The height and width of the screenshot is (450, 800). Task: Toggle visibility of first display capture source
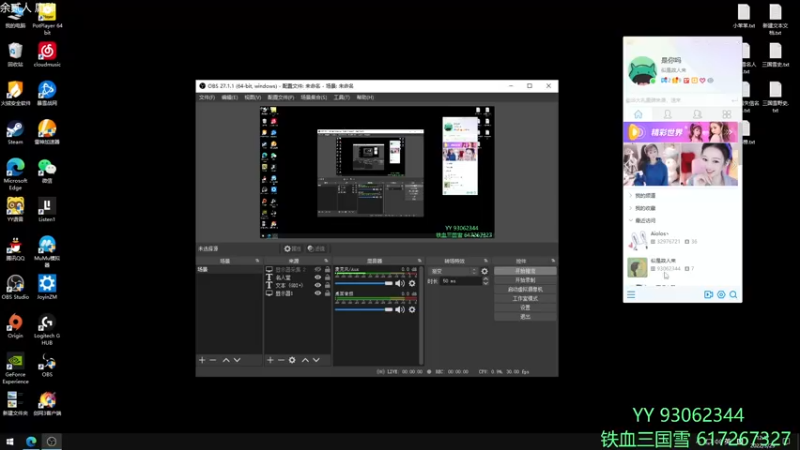tap(318, 269)
